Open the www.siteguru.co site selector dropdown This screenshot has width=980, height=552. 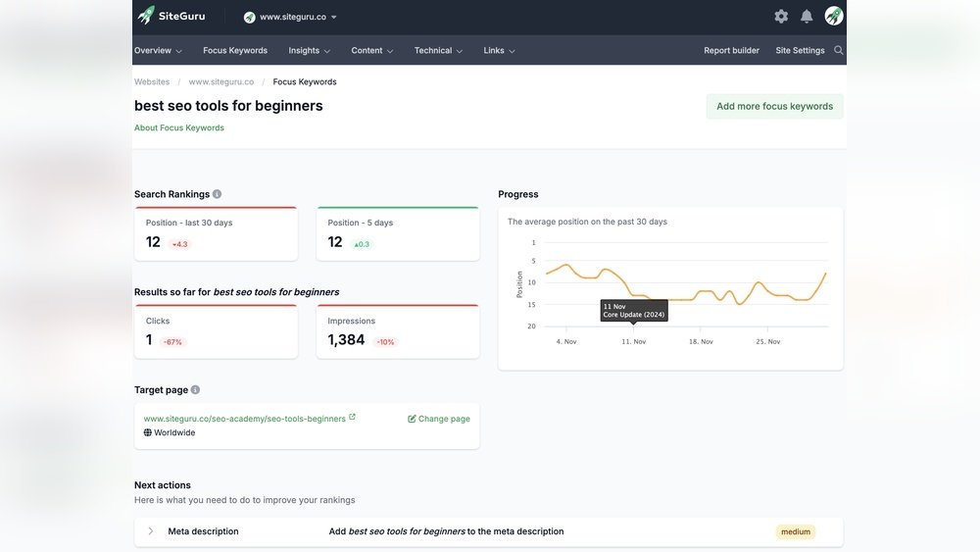(291, 17)
